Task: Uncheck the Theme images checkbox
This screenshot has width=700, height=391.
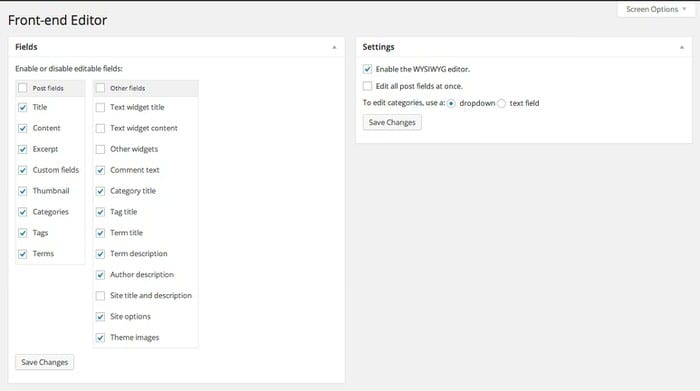Action: 100,338
